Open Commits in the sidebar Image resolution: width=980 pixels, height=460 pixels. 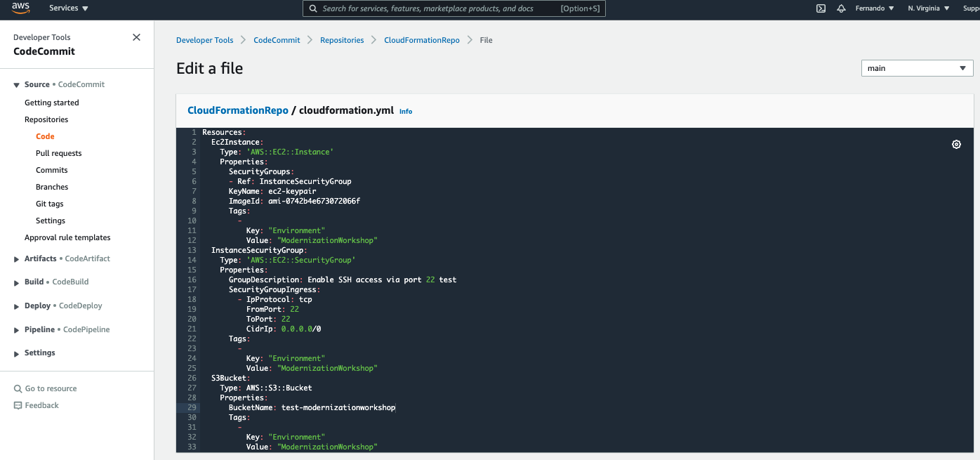[x=52, y=170]
